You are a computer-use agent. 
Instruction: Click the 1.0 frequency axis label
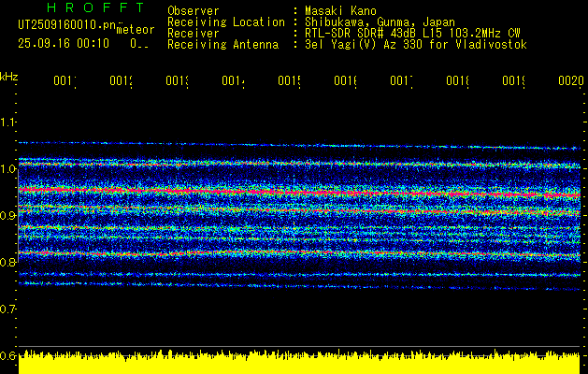[7, 169]
